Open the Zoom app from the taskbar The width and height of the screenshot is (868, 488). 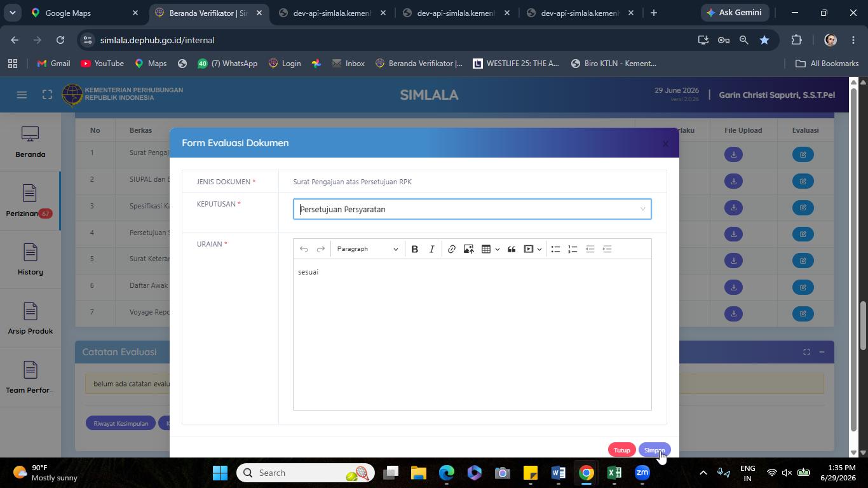(x=642, y=473)
